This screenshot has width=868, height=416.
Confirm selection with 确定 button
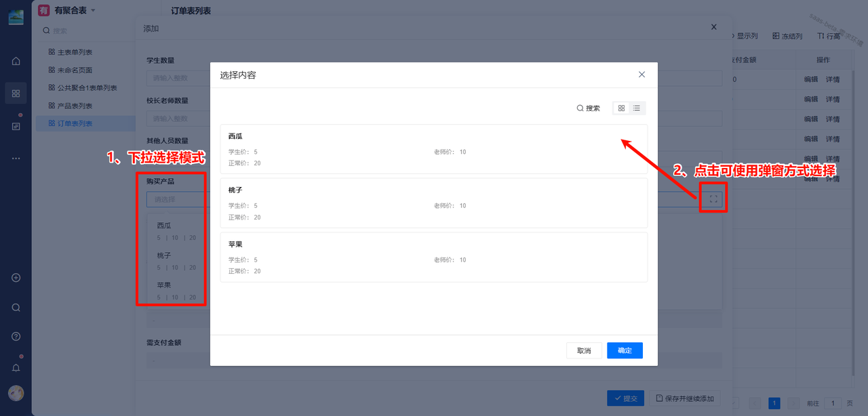pyautogui.click(x=625, y=350)
